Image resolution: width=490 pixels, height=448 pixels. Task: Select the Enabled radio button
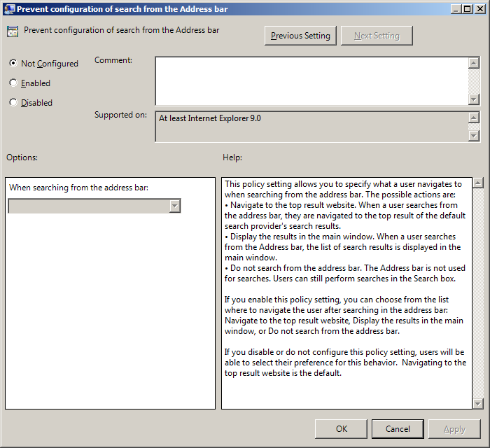[13, 83]
